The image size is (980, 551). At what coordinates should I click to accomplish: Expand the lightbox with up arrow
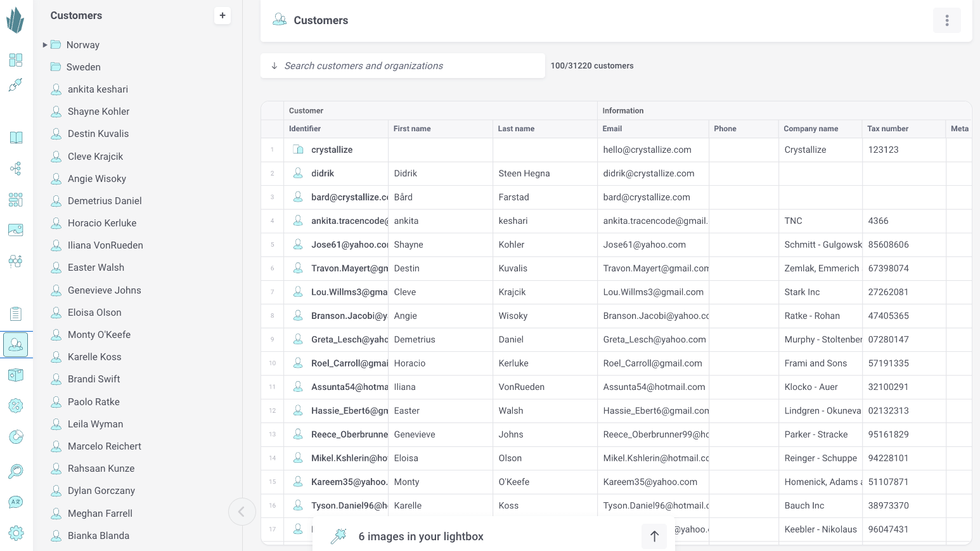(x=654, y=536)
